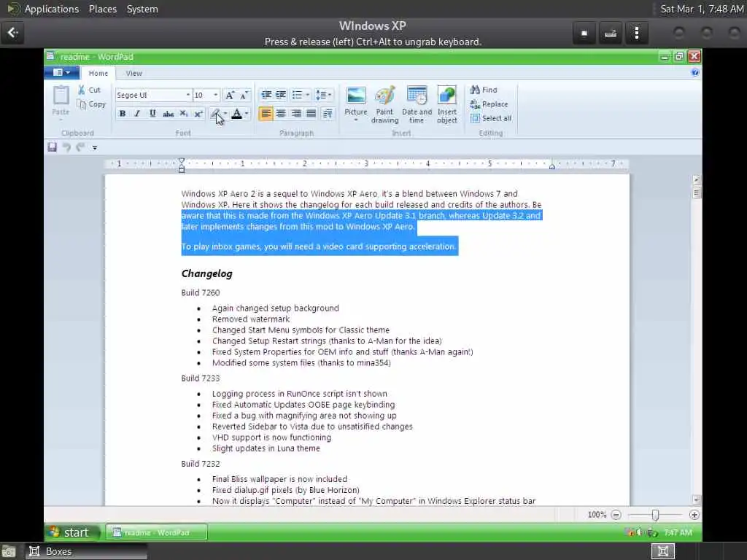The height and width of the screenshot is (560, 747).
Task: Insert a Paint drawing
Action: coord(385,105)
